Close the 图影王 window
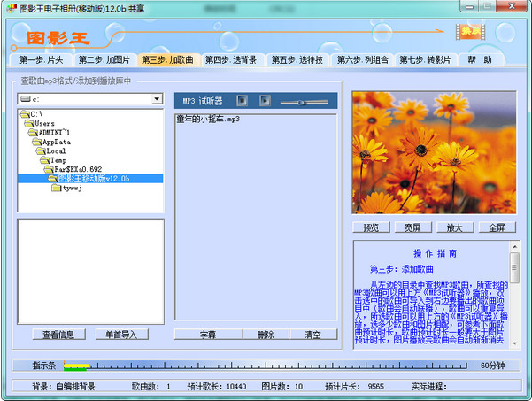This screenshot has height=401, width=532. pos(512,6)
